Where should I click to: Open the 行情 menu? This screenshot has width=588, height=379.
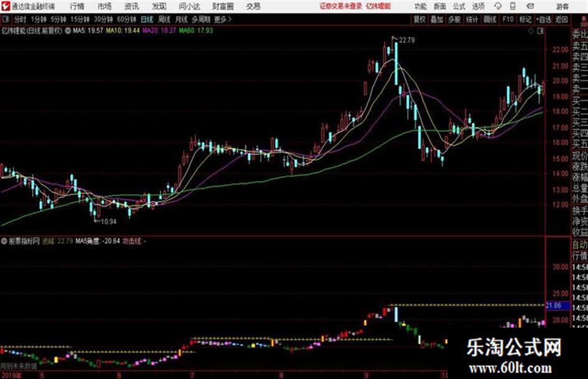point(77,6)
